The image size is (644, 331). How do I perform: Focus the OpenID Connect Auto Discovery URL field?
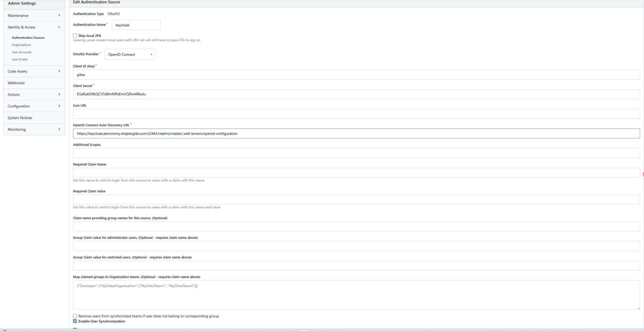pyautogui.click(x=356, y=133)
